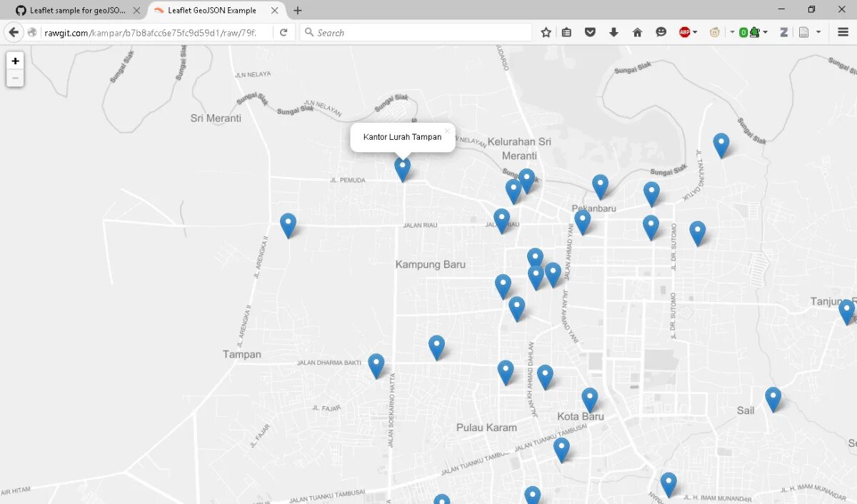Go back to previous page

coord(14,32)
